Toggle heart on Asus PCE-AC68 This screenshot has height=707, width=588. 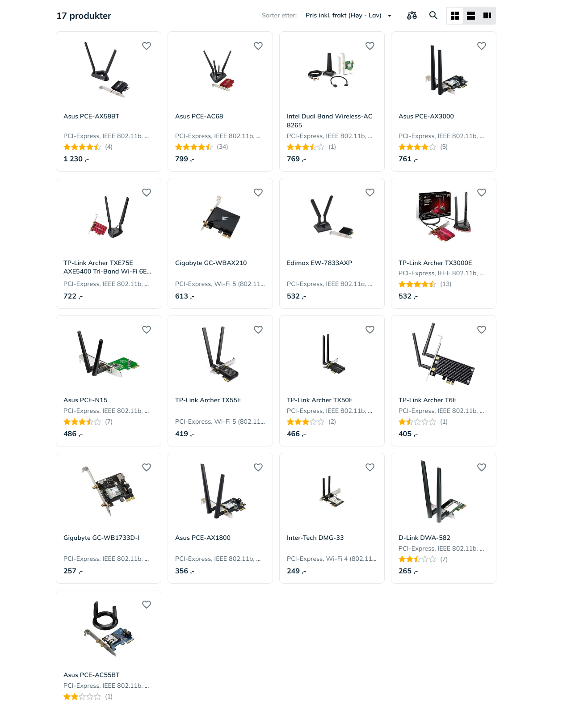pos(258,46)
